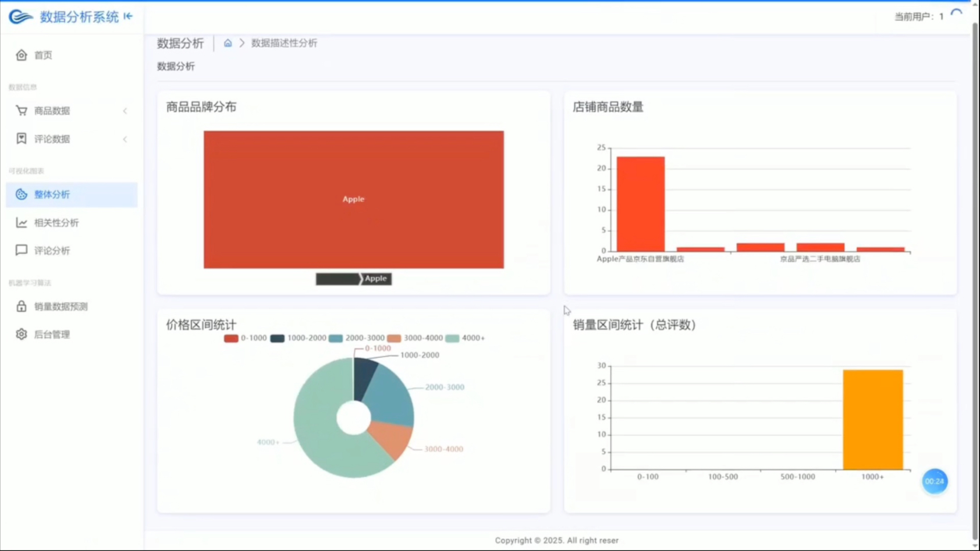Click the blue 00:24 timer bubble
This screenshot has height=551, width=980.
(x=935, y=481)
